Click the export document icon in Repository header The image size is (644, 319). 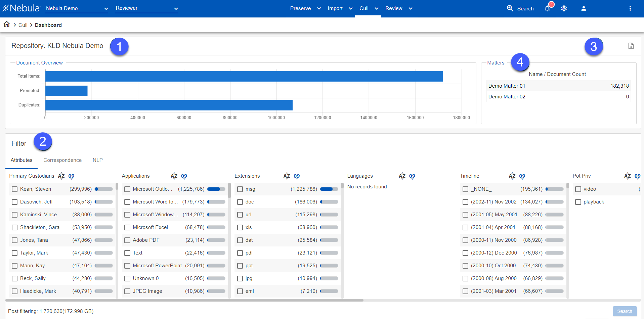(x=631, y=46)
